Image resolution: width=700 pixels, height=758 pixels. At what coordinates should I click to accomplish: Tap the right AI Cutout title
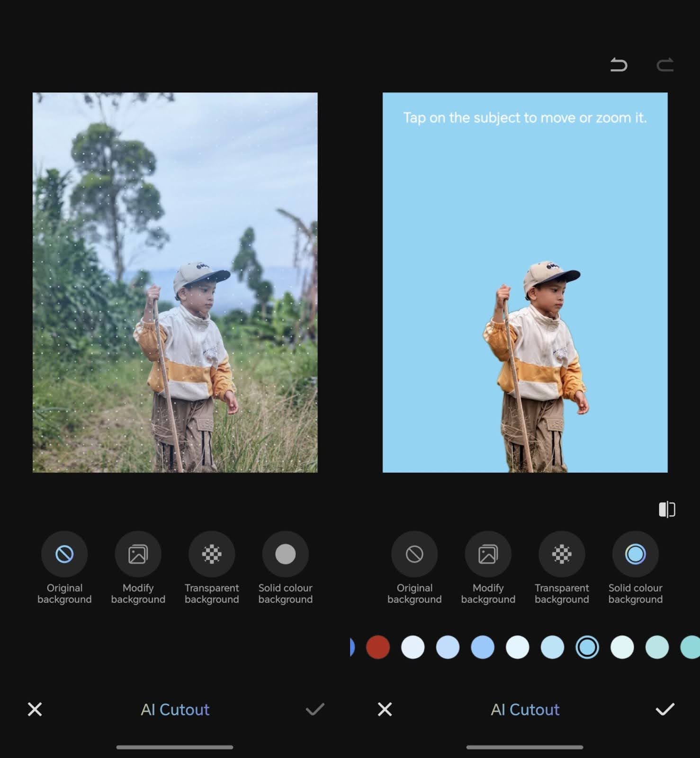[x=525, y=709]
